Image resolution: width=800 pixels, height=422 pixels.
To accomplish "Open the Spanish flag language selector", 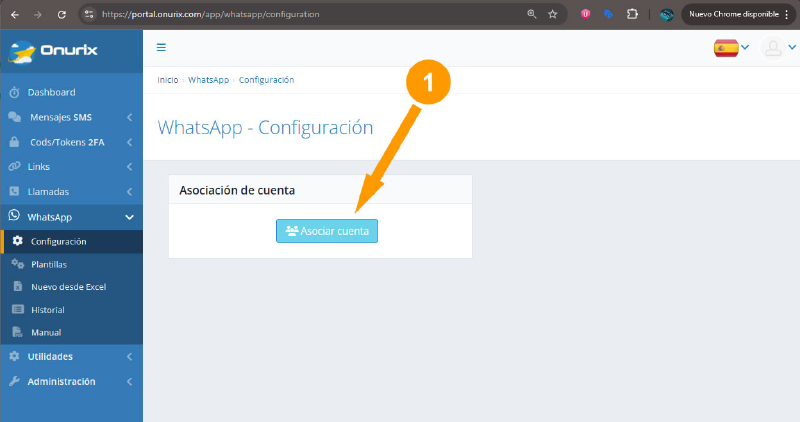I will [x=726, y=48].
